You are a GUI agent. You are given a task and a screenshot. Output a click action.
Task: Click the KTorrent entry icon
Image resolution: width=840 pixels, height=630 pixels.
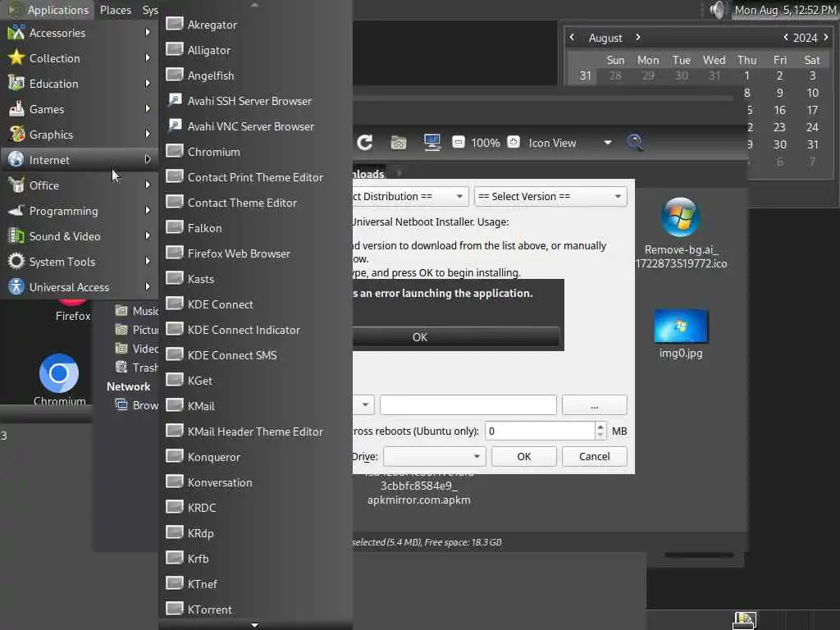[x=175, y=609]
